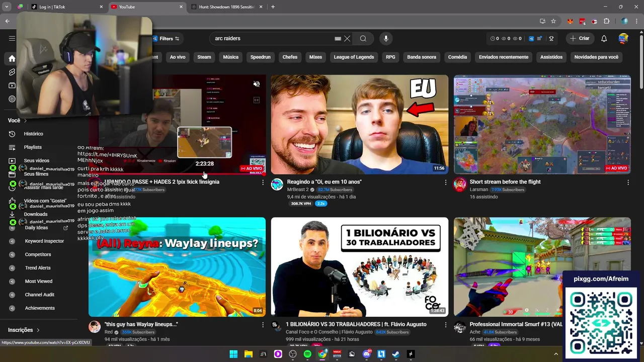Viewport: 644px width, 362px height.
Task: Start voice search with microphone
Action: pyautogui.click(x=386, y=38)
